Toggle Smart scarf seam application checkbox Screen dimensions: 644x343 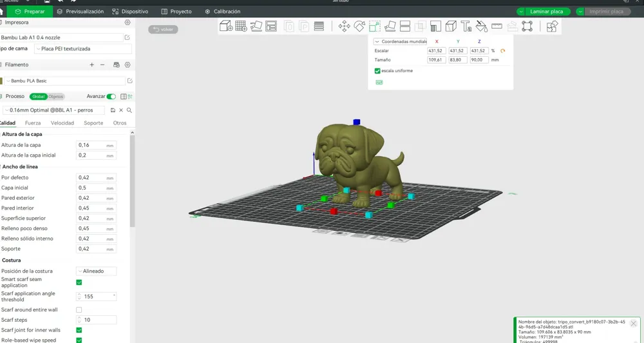[79, 282]
